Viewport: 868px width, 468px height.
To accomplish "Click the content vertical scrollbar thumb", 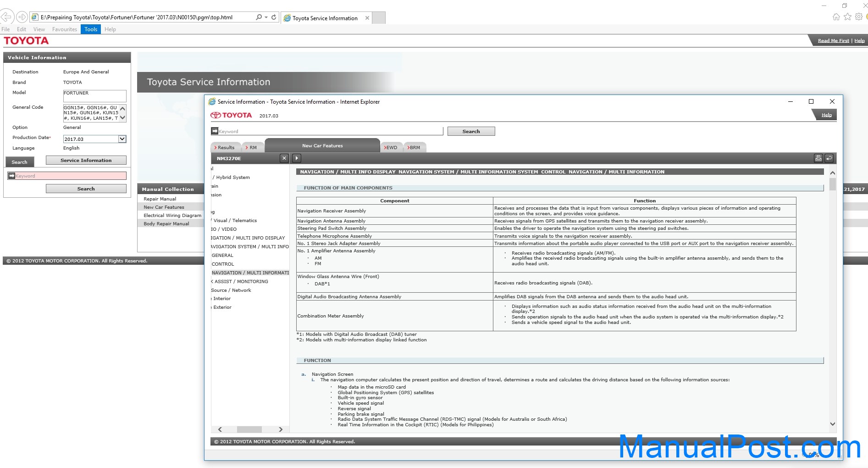I will [x=833, y=184].
